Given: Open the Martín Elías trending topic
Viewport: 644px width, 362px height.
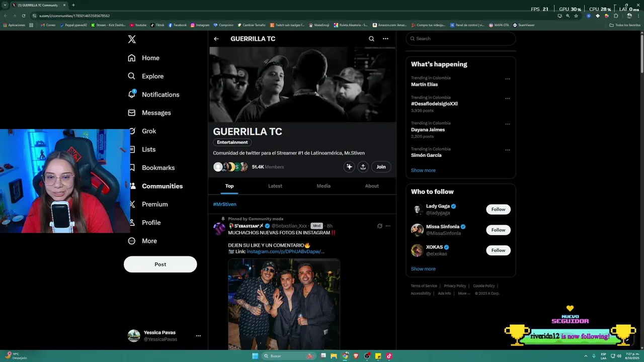Looking at the screenshot, I should (425, 84).
